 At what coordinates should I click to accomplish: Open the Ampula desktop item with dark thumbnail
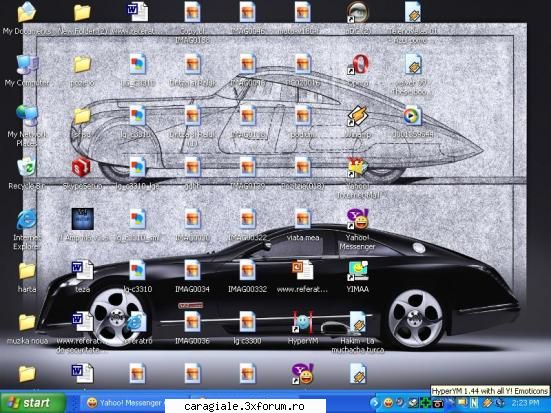[x=82, y=219]
